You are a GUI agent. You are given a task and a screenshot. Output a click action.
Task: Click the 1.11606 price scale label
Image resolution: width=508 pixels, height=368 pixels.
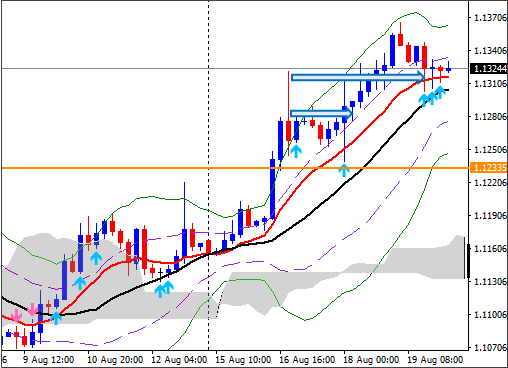tap(490, 248)
